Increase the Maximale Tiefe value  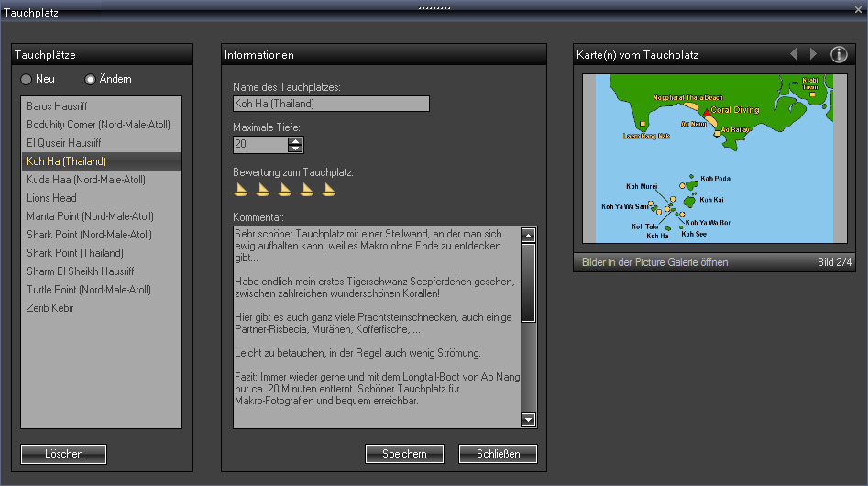(x=295, y=140)
